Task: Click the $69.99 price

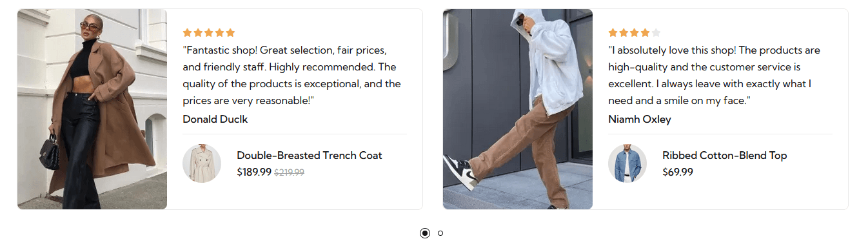Action: [x=678, y=172]
